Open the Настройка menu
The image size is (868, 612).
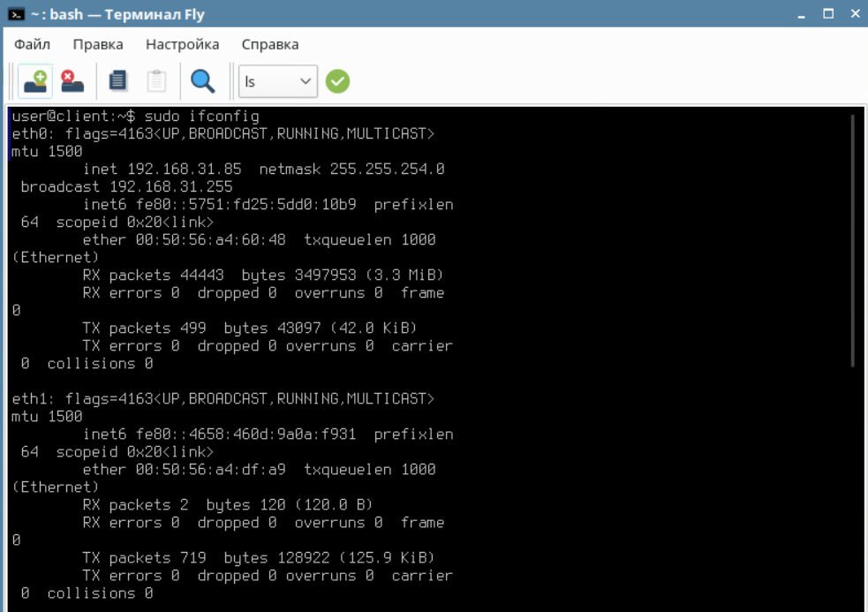182,44
